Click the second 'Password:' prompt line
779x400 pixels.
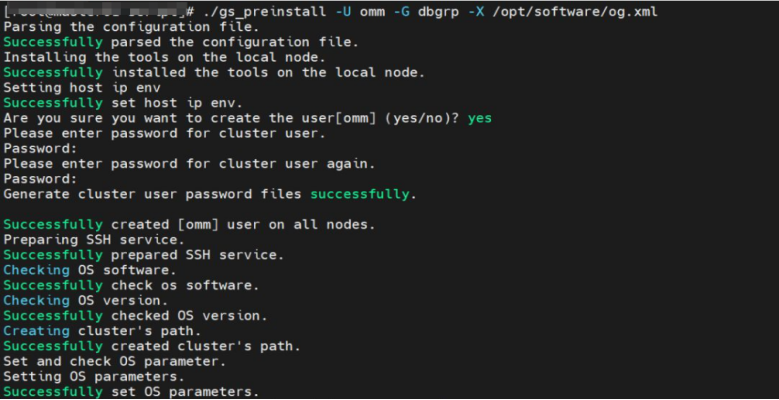(x=40, y=179)
